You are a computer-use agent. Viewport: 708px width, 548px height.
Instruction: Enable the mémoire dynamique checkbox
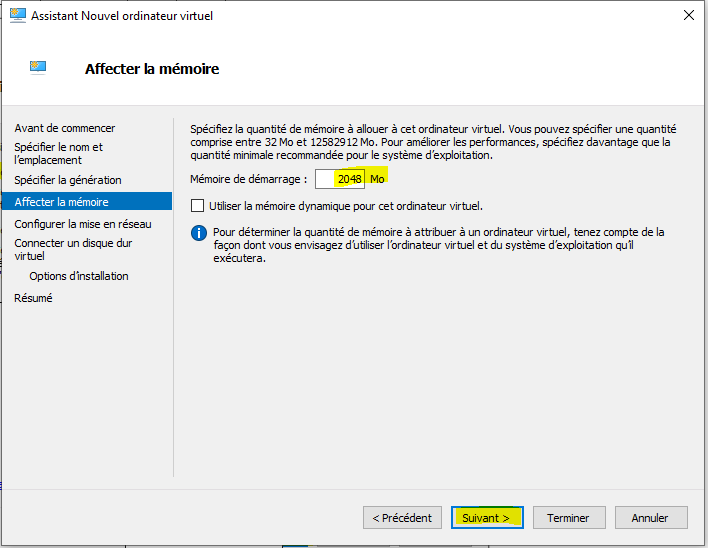[197, 206]
